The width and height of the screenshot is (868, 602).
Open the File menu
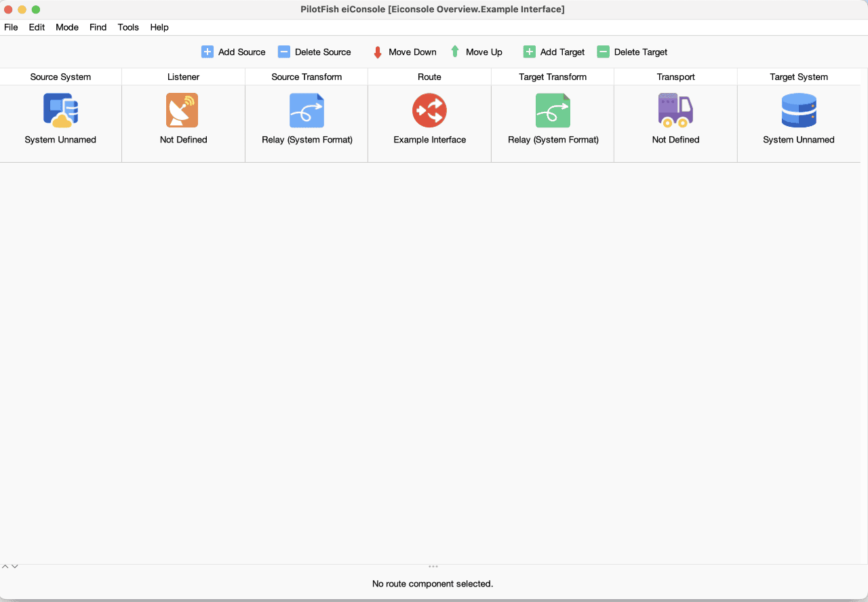click(11, 27)
